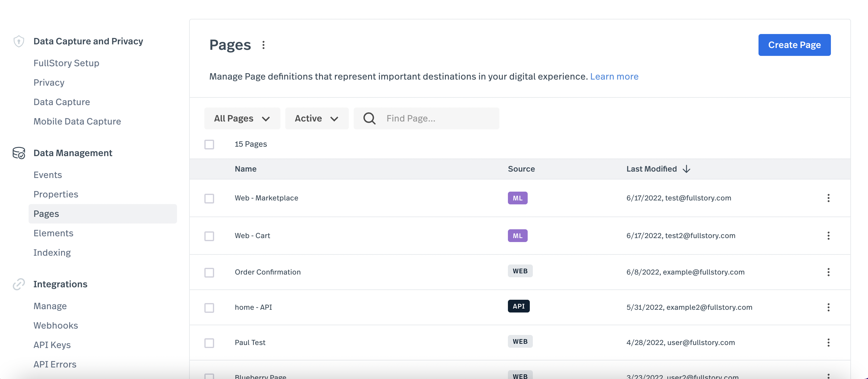Open the options menu for Paul Test
This screenshot has height=379, width=868.
coord(828,342)
